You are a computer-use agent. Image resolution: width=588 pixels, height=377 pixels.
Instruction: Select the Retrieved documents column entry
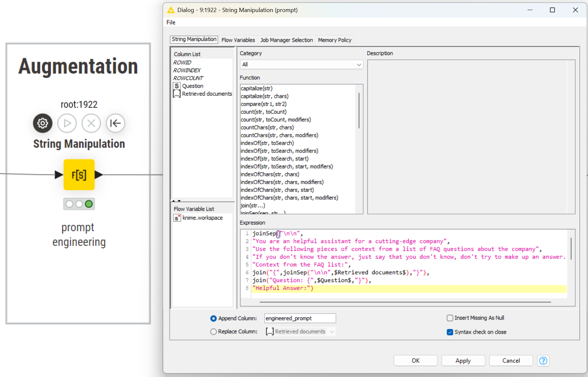click(x=207, y=94)
